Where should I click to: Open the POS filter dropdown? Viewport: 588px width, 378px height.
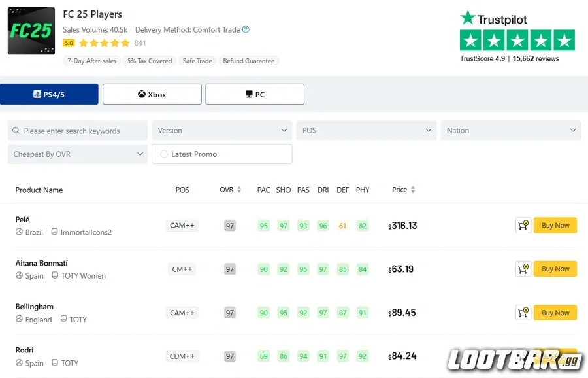point(367,131)
